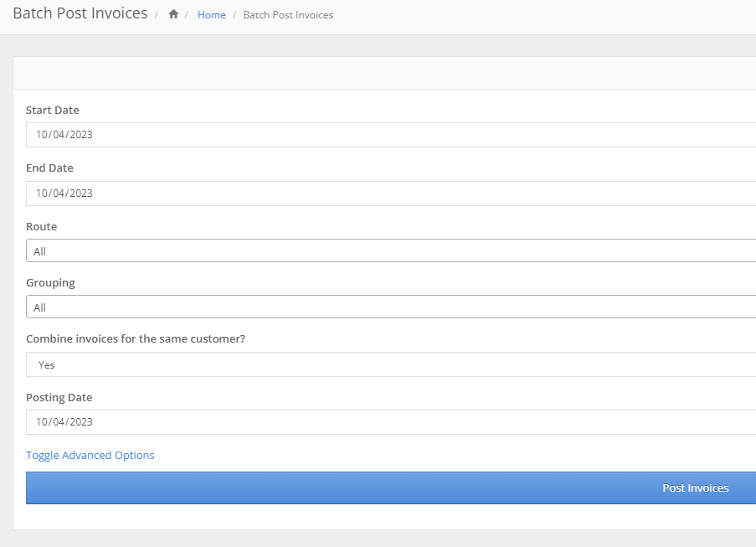756x547 pixels.
Task: Open the Home breadcrumb link
Action: [212, 15]
